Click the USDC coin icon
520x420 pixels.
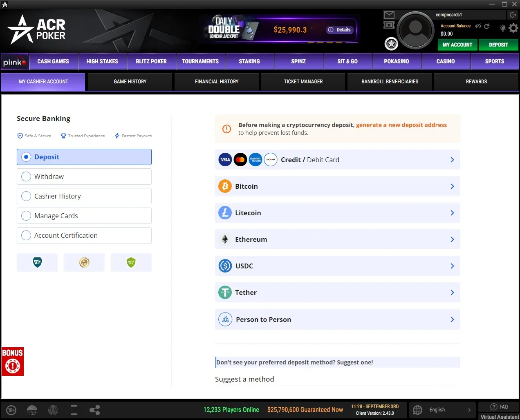(225, 266)
